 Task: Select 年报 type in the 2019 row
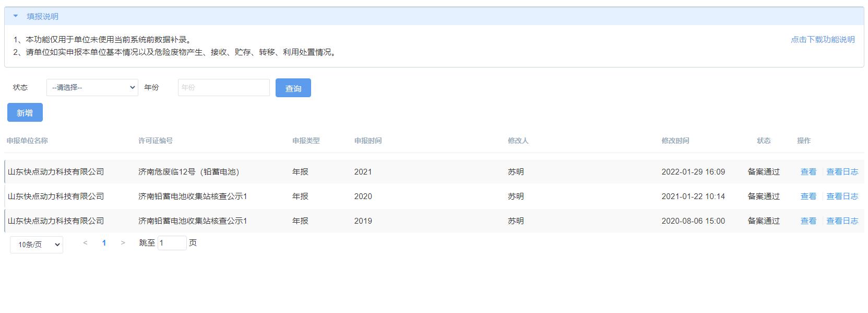300,221
